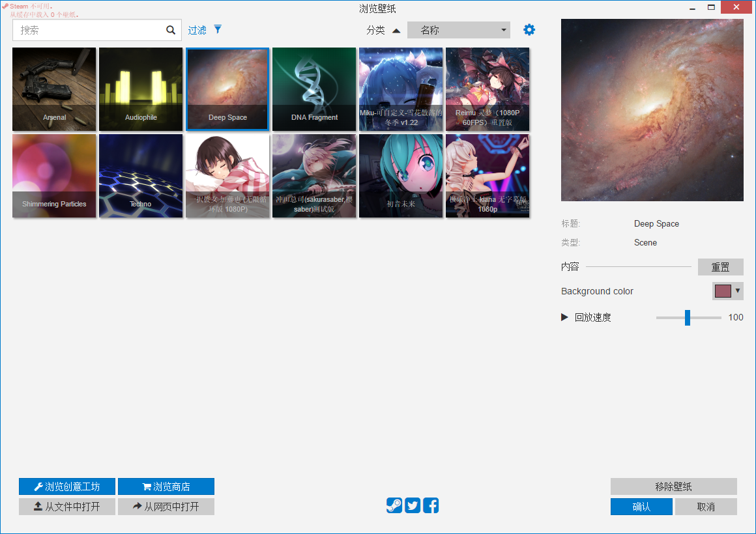Viewport: 756px width, 534px height.
Task: Open the 名称 sort dropdown
Action: coord(458,30)
